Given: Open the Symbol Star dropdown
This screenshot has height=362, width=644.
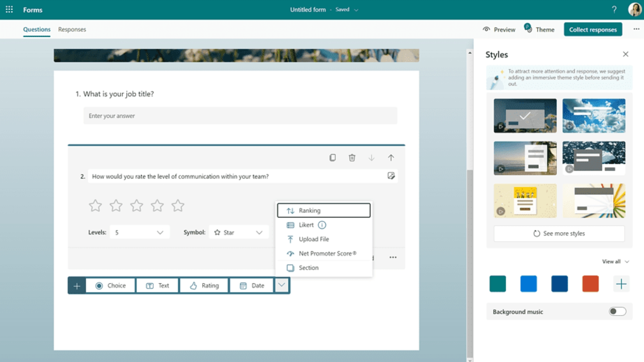Looking at the screenshot, I should click(239, 232).
